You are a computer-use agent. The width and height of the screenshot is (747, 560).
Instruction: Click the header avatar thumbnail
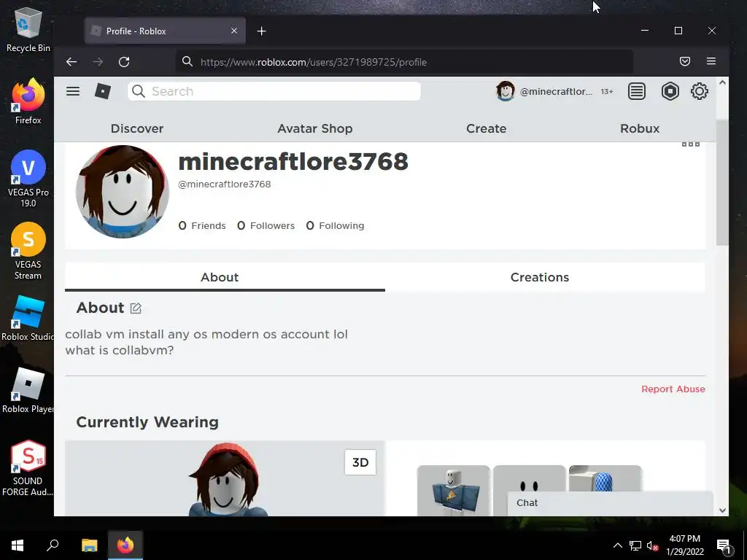505,91
